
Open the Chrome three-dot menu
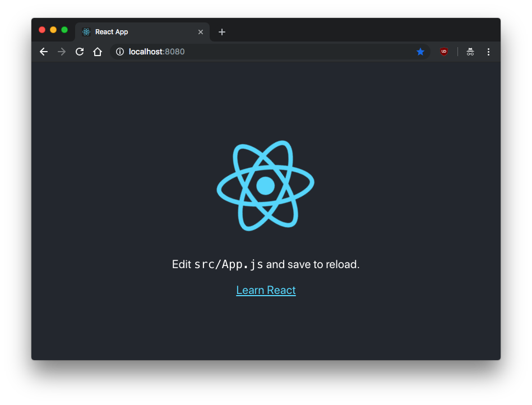[489, 52]
